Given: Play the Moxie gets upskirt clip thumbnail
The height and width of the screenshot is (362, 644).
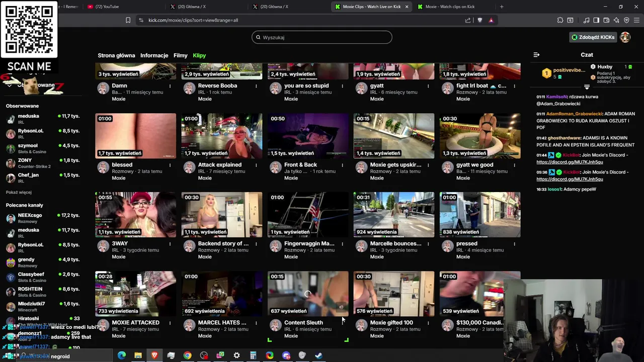Looking at the screenshot, I should click(x=394, y=136).
